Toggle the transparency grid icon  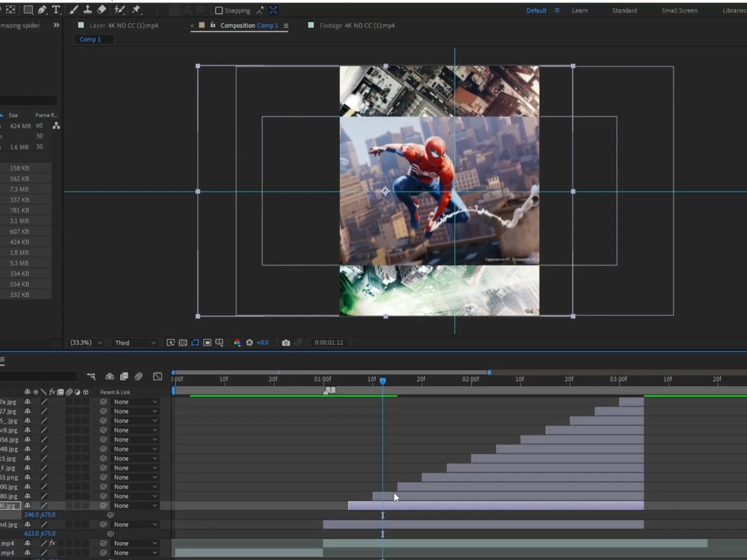(x=183, y=343)
